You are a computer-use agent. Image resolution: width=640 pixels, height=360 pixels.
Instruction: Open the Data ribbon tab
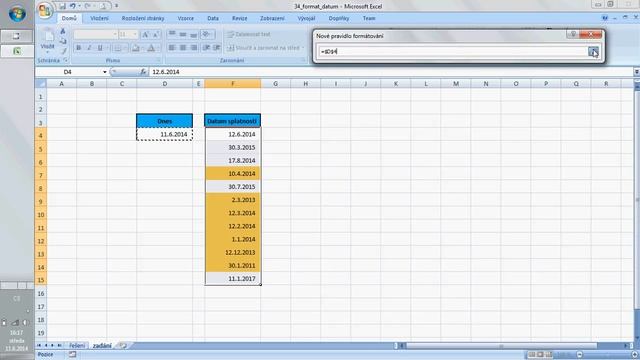tap(213, 18)
